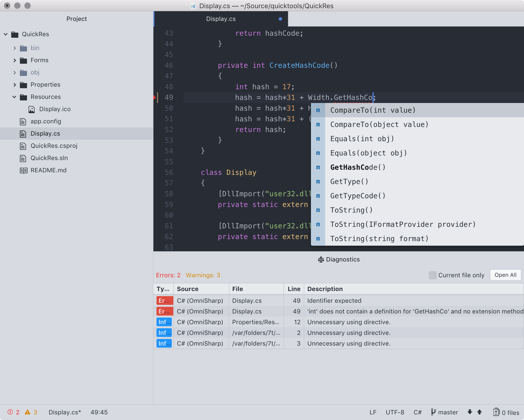524x420 pixels.
Task: Click the QuickRes.csproj file icon
Action: tap(23, 146)
